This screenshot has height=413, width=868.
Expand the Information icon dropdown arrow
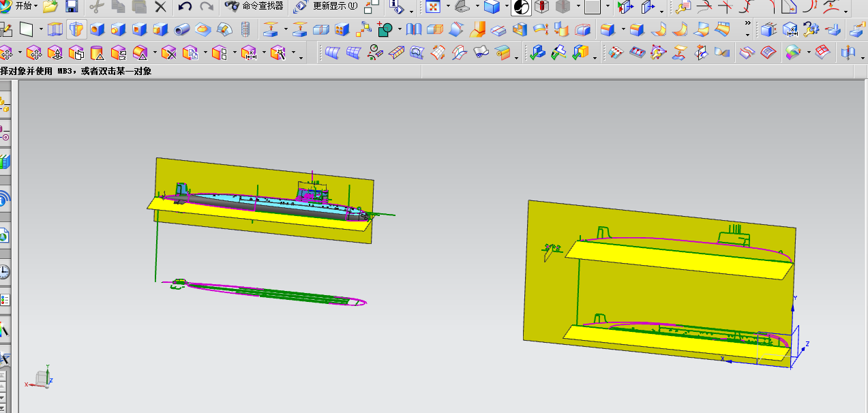pos(411,11)
